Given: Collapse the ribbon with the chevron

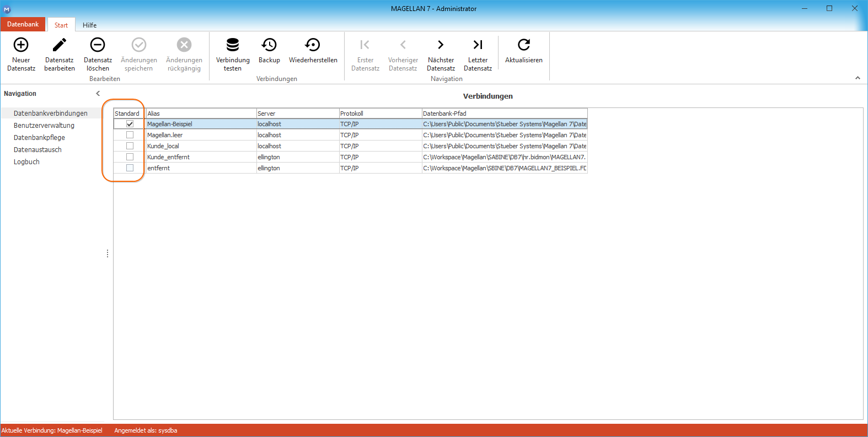Looking at the screenshot, I should coord(858,78).
